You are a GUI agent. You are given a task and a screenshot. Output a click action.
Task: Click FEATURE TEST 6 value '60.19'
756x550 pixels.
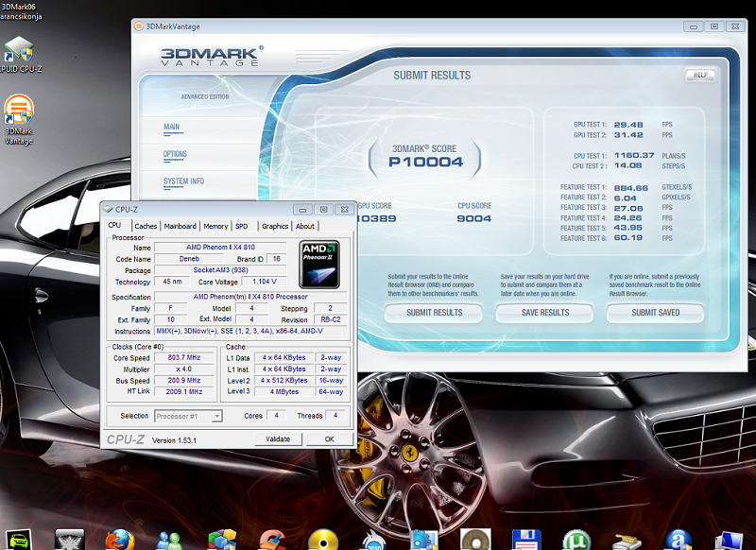click(627, 237)
